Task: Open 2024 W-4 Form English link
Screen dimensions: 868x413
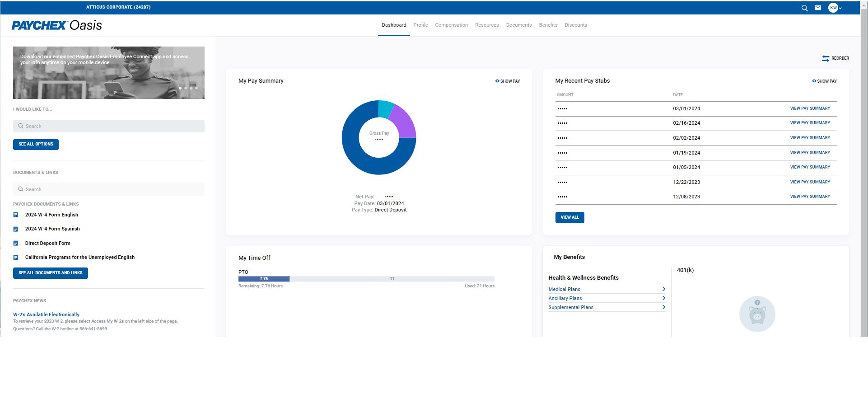Action: pos(51,215)
